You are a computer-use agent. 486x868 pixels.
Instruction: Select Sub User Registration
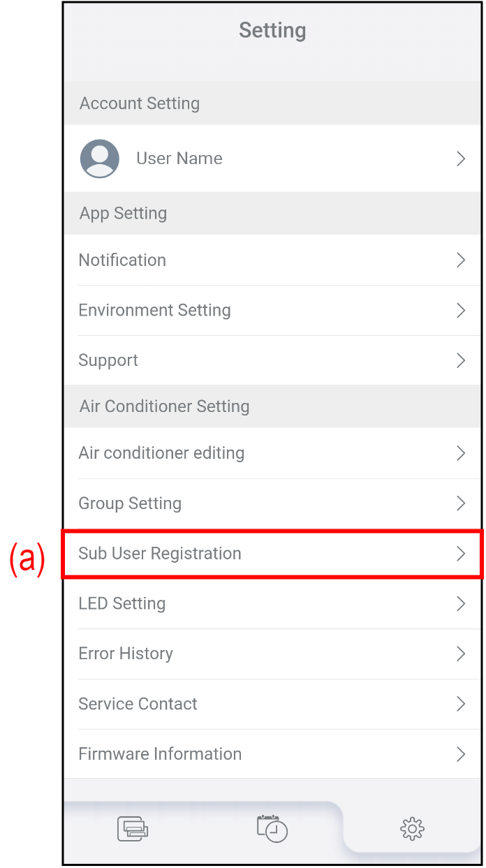point(160,554)
